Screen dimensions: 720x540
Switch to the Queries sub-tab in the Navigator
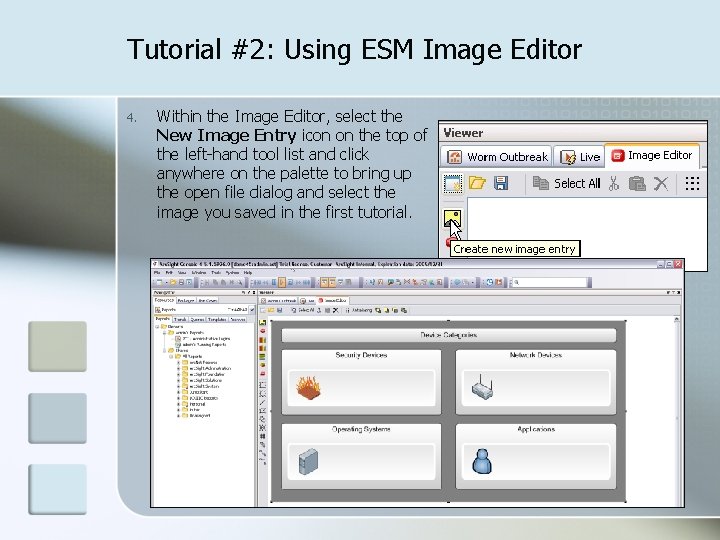(197, 320)
